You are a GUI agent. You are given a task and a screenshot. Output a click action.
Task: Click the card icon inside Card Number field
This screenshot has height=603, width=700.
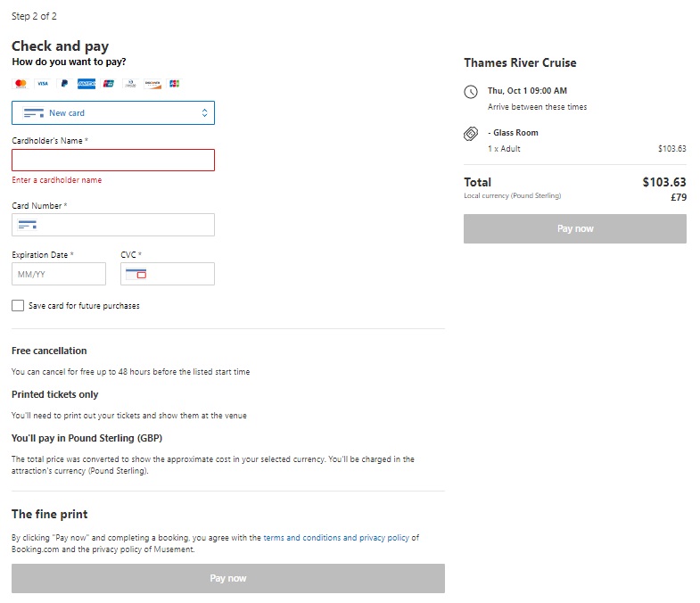[28, 225]
